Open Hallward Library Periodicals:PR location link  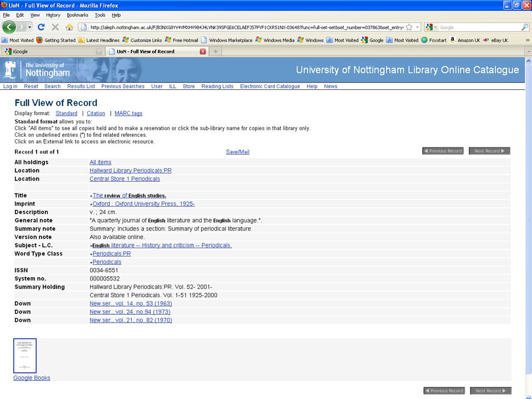[x=131, y=170]
